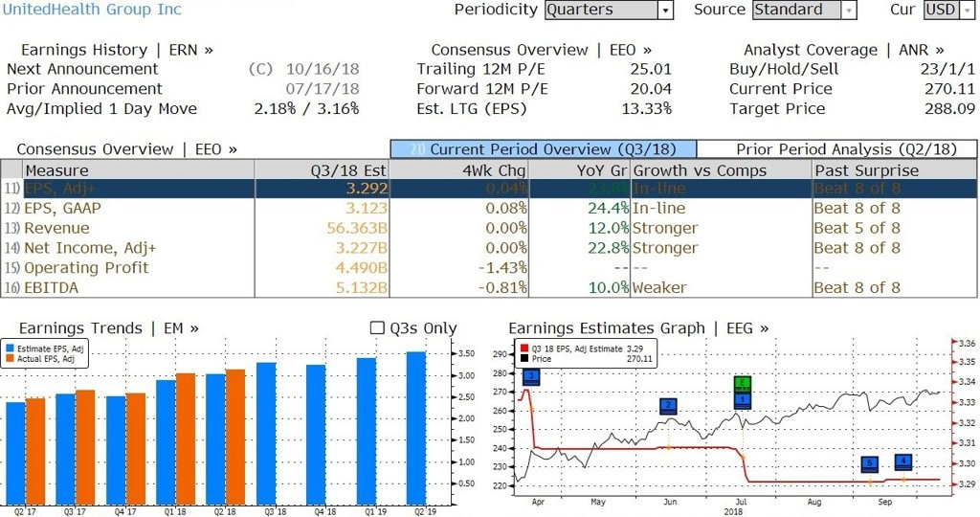Click the orange Actual EPS legend swatch
The width and height of the screenshot is (980, 517).
(10, 359)
